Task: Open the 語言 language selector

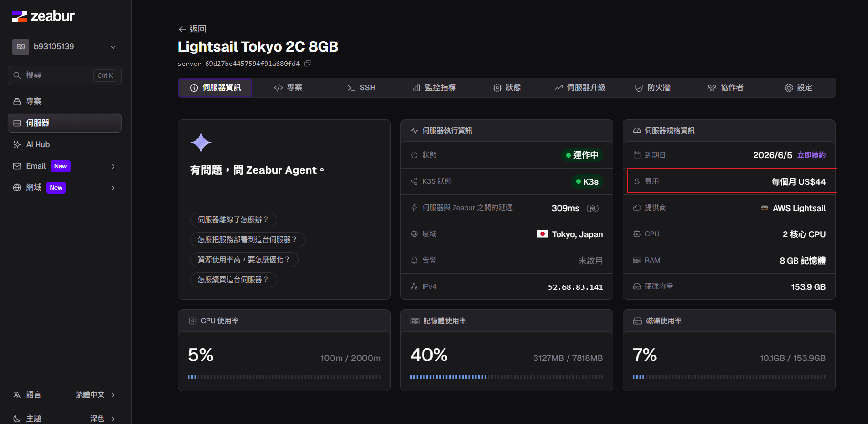Action: point(65,395)
